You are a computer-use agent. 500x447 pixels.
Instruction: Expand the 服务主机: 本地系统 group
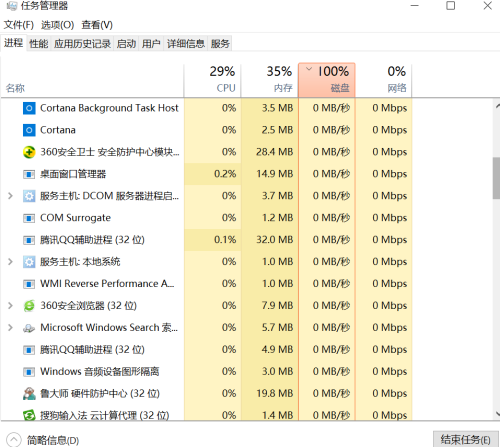[x=10, y=262]
